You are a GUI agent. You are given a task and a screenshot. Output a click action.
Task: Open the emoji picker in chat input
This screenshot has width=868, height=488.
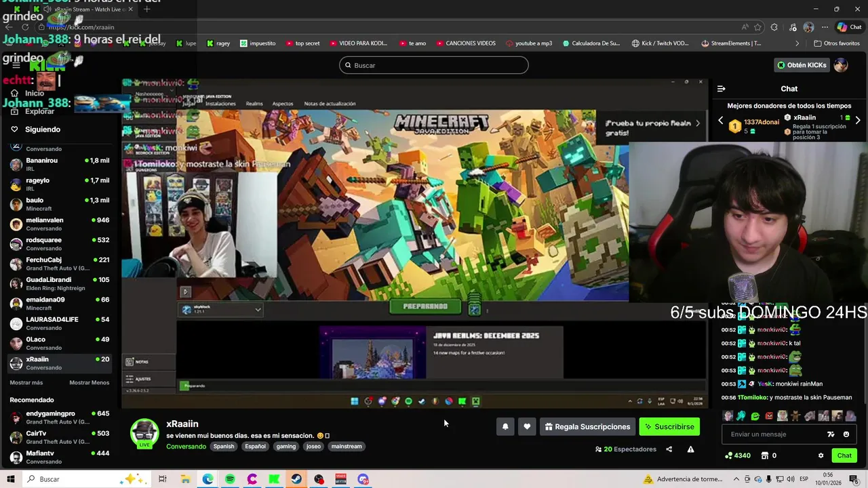846,434
